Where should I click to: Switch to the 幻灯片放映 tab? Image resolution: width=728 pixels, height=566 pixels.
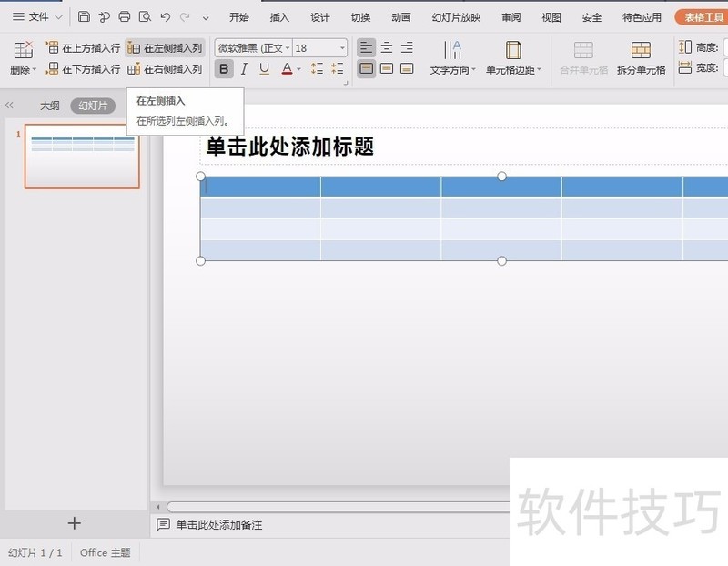(456, 17)
